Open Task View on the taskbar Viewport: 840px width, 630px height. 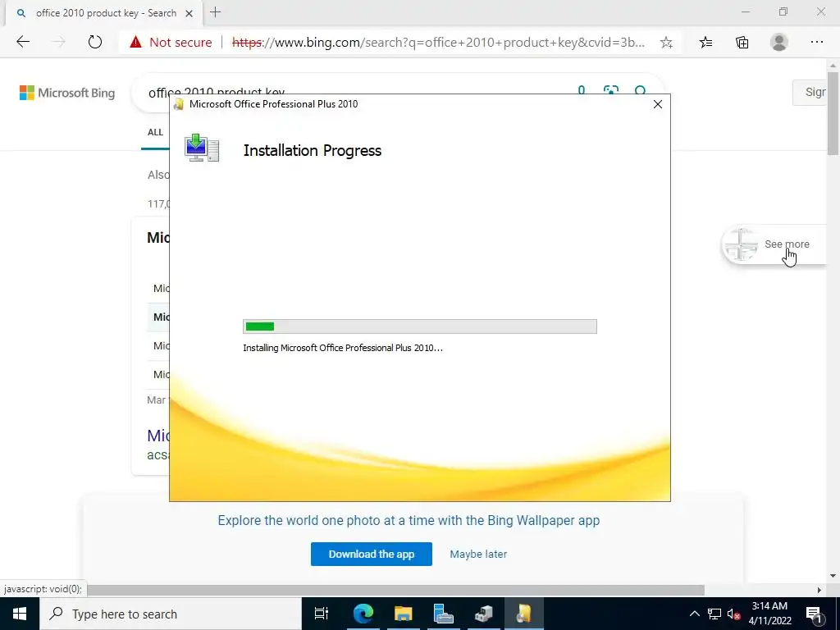point(322,614)
